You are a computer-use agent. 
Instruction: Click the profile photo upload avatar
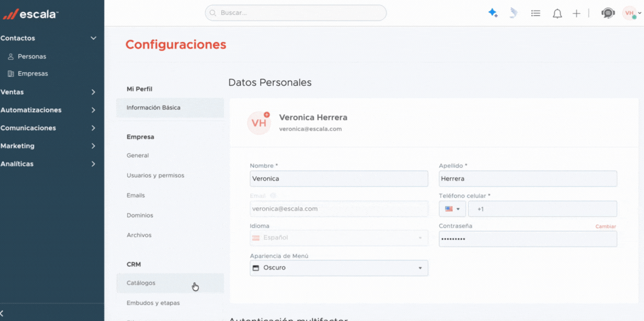click(258, 123)
